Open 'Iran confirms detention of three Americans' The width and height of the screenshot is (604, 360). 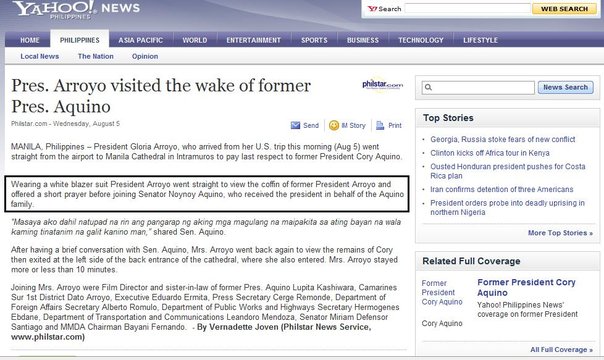[502, 189]
